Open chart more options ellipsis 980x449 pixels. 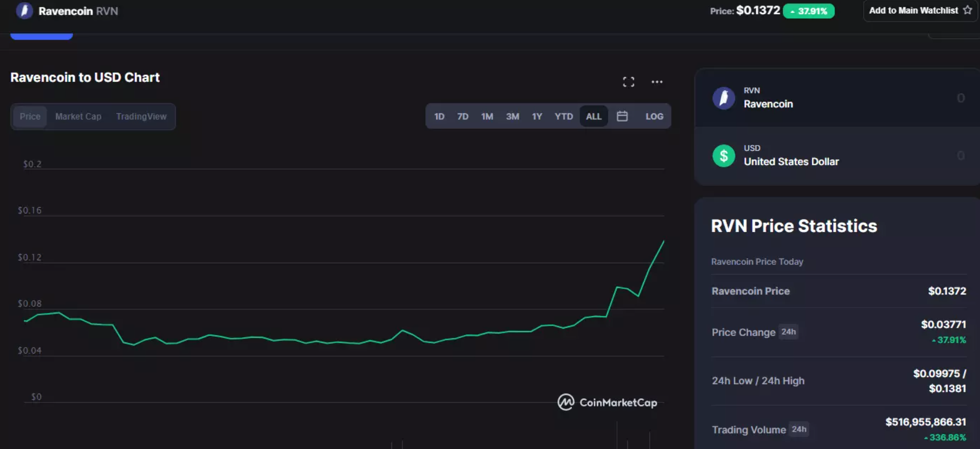point(657,82)
